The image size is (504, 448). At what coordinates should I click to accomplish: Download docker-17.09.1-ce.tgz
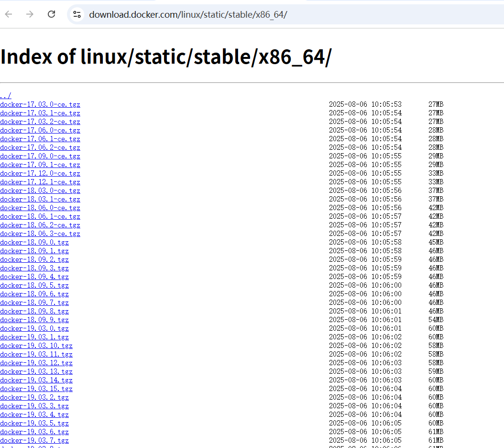coord(40,165)
